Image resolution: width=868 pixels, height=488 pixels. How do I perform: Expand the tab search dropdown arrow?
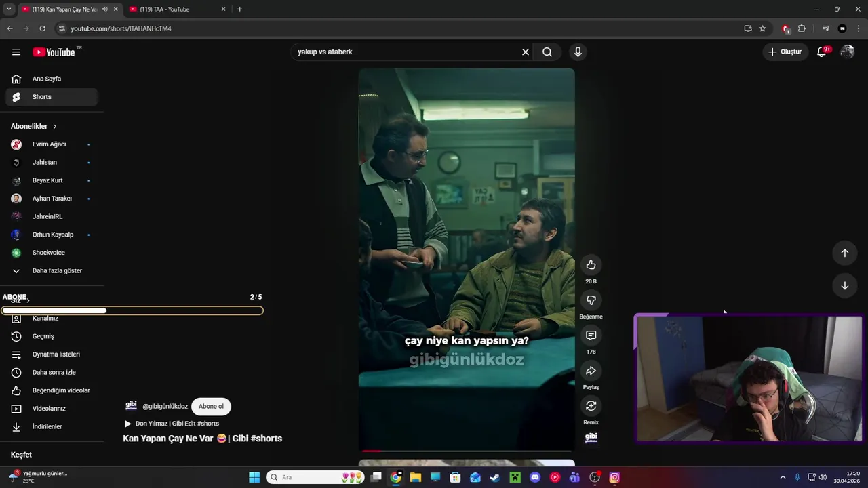8,9
